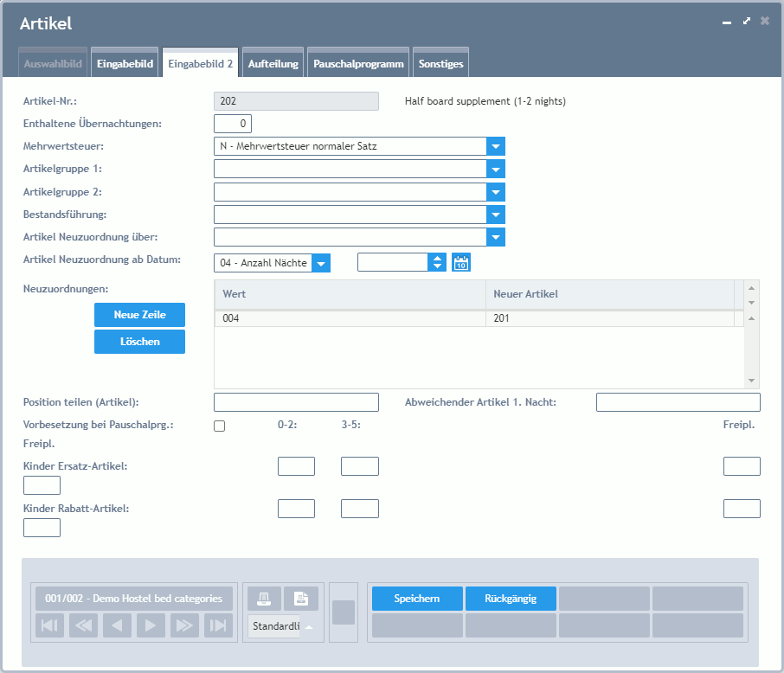Go to the previous record
The width and height of the screenshot is (784, 673).
tap(117, 625)
